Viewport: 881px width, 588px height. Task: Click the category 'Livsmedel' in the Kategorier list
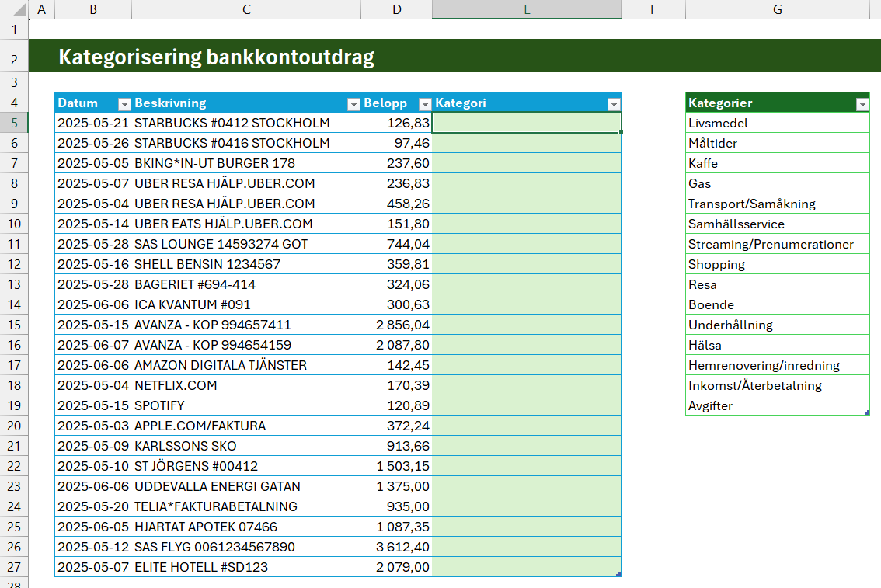pyautogui.click(x=778, y=123)
